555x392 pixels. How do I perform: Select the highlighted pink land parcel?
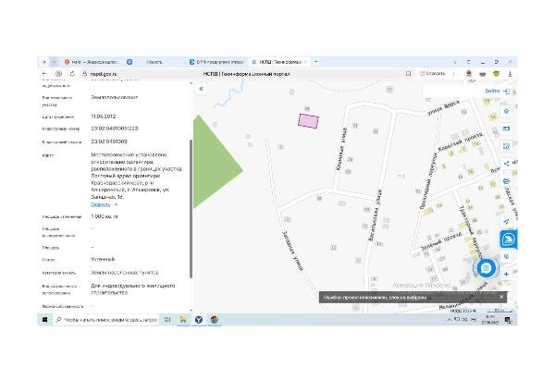coord(308,121)
